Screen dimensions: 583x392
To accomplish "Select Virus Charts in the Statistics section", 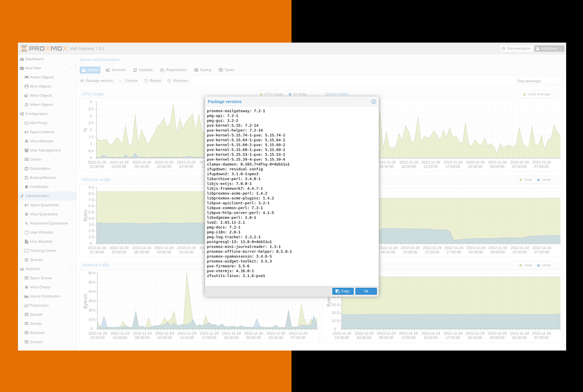I will [40, 287].
